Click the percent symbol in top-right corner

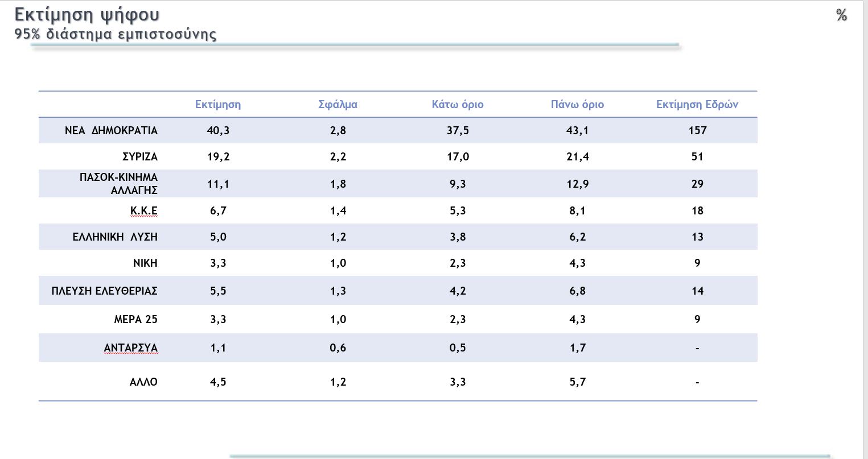click(x=841, y=15)
